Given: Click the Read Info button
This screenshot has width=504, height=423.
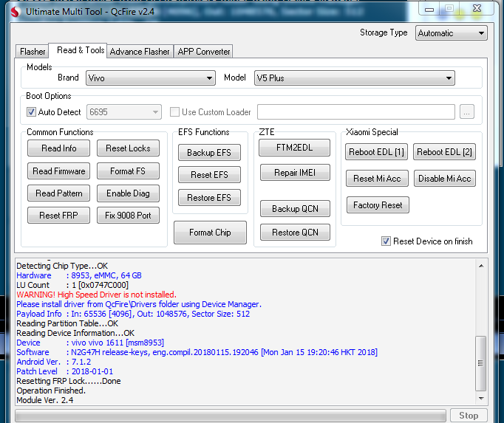Looking at the screenshot, I should coord(59,148).
